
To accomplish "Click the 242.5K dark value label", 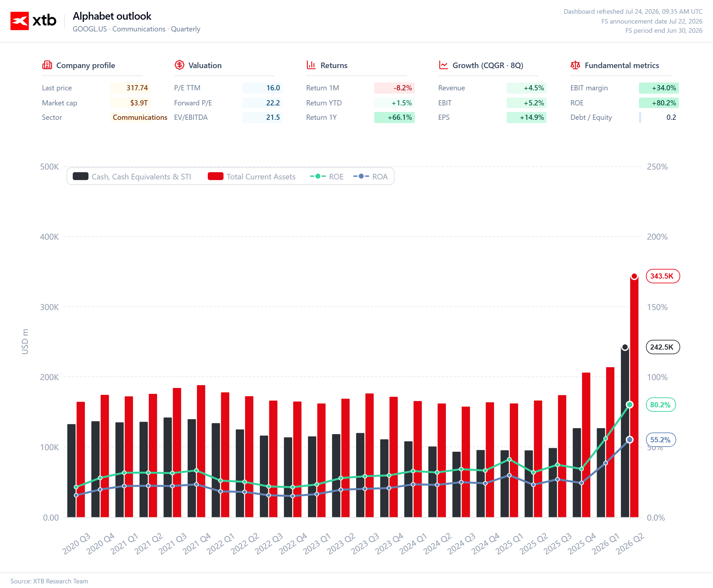I will (x=663, y=347).
